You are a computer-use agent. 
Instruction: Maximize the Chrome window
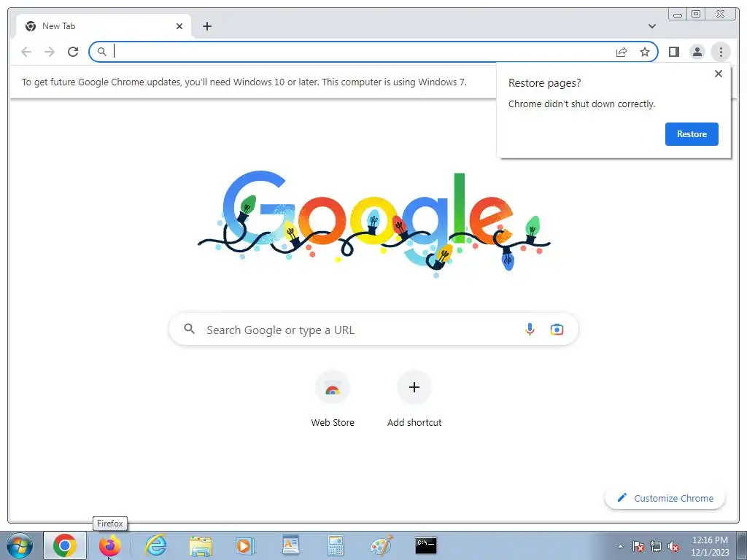pyautogui.click(x=696, y=15)
